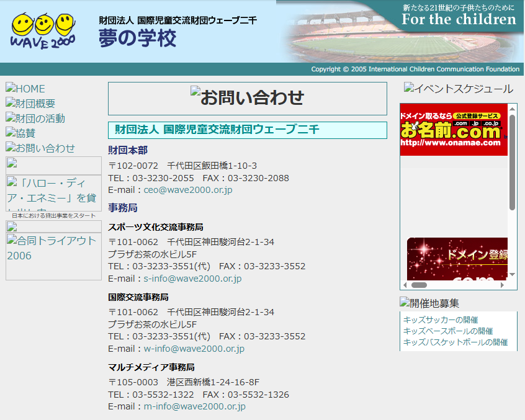525x420 pixels.
Task: Click the WAVE 2000 smiley faces logo
Action: click(43, 31)
